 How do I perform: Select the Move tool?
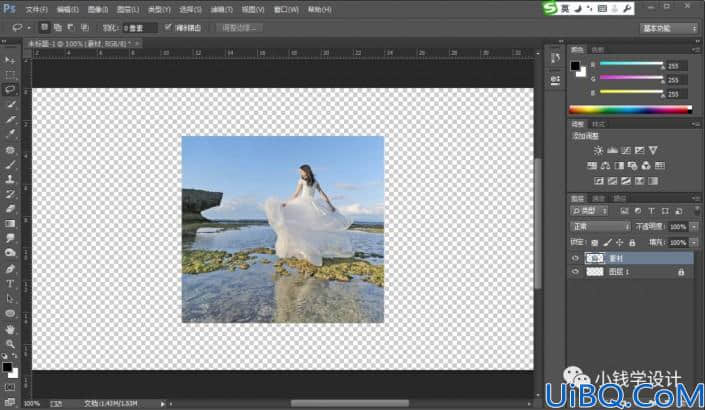coord(10,60)
